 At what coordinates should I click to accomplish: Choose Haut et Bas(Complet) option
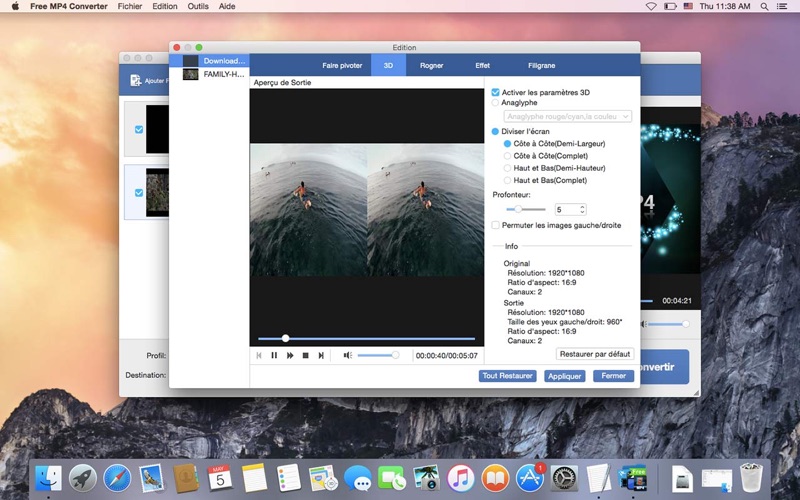click(x=507, y=180)
